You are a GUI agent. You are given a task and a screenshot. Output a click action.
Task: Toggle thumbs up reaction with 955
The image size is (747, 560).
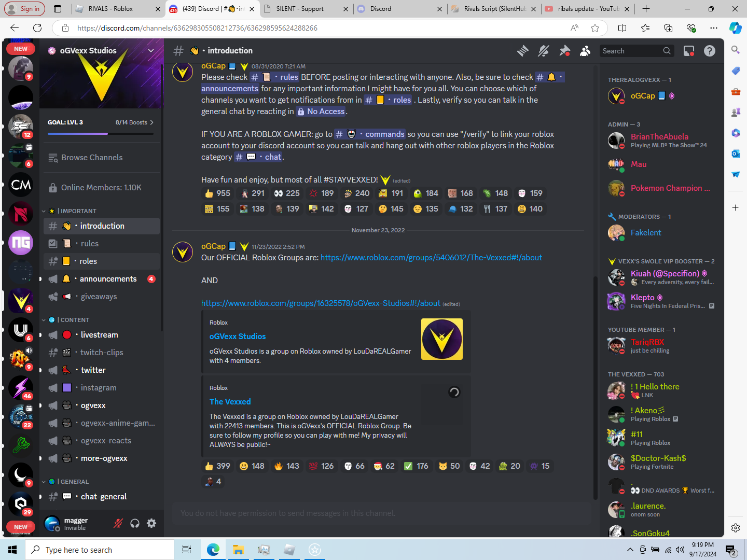tap(217, 193)
